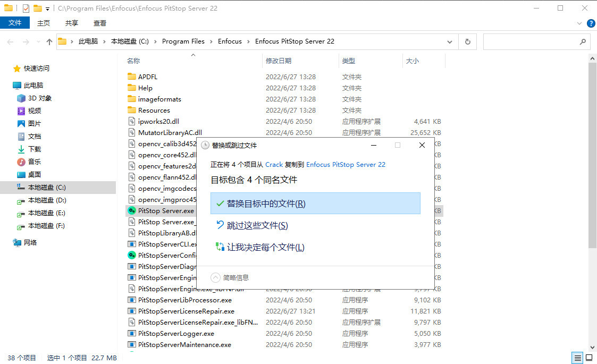
Task: Open address bar history dropdown
Action: point(450,42)
